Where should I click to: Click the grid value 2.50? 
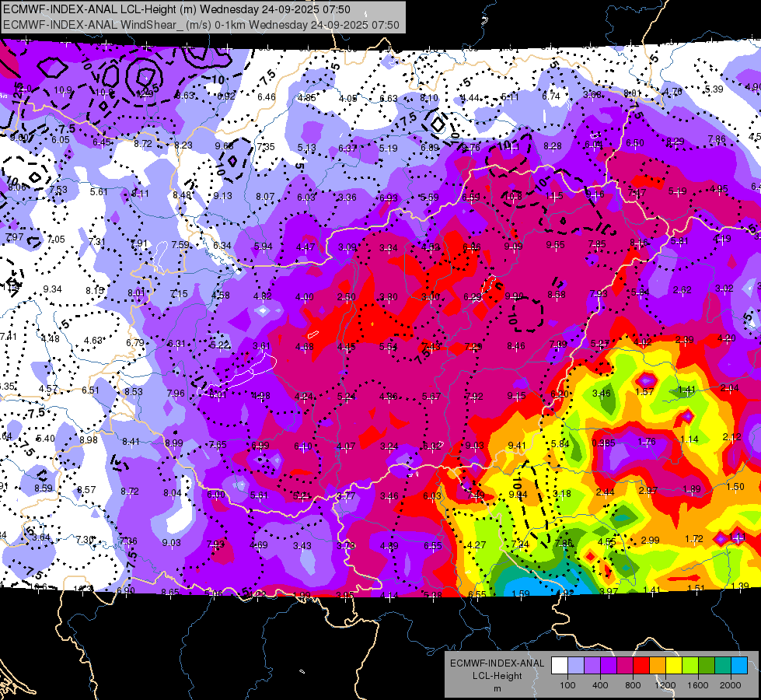click(x=347, y=297)
